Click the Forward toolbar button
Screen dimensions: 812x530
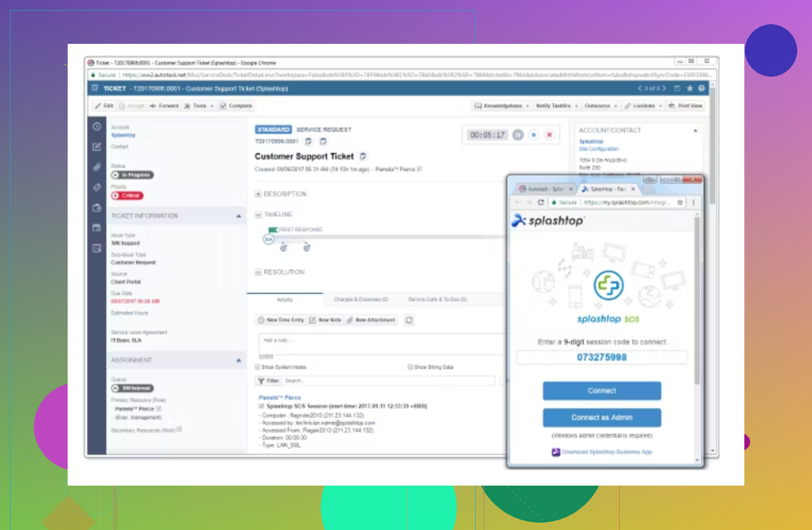pyautogui.click(x=164, y=106)
